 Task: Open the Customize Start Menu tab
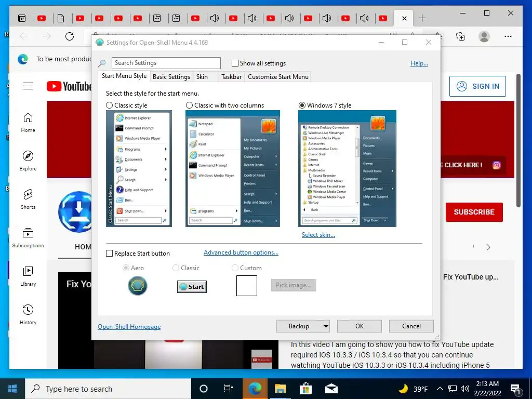tap(278, 77)
